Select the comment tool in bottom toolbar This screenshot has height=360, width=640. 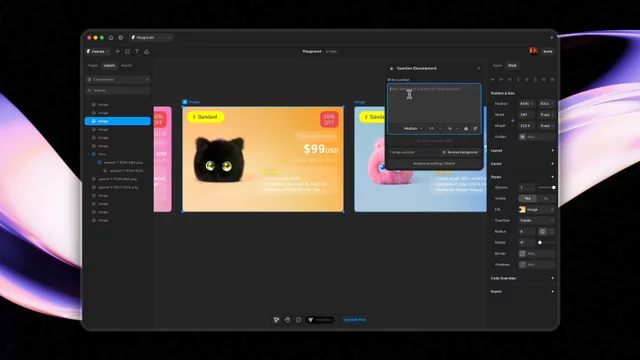click(x=298, y=320)
